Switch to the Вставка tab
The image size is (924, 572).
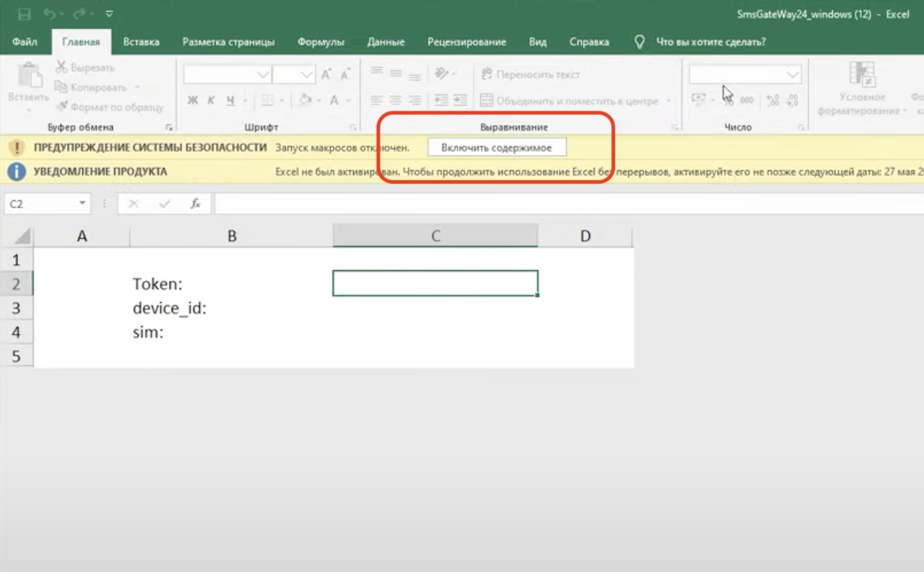(141, 42)
